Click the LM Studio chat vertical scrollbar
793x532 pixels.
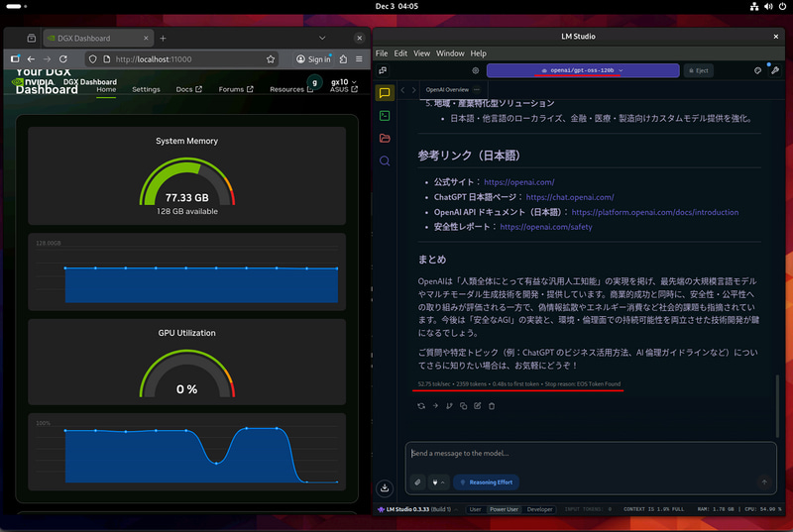pyautogui.click(x=777, y=406)
